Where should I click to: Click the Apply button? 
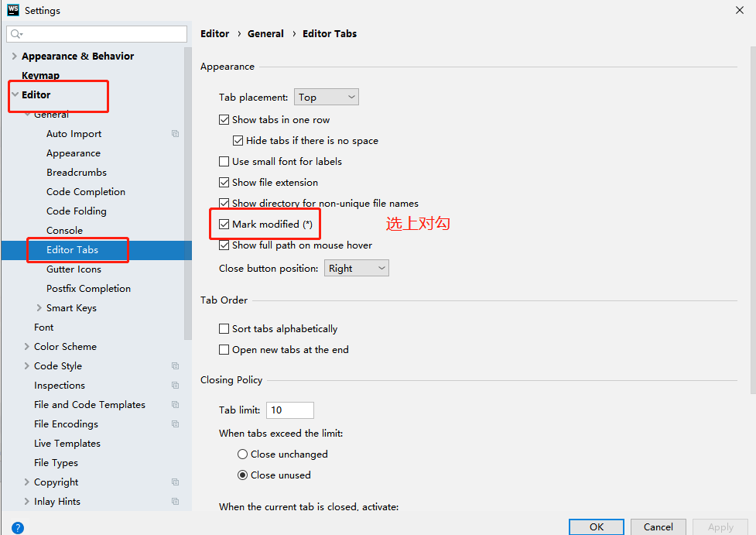point(720,526)
